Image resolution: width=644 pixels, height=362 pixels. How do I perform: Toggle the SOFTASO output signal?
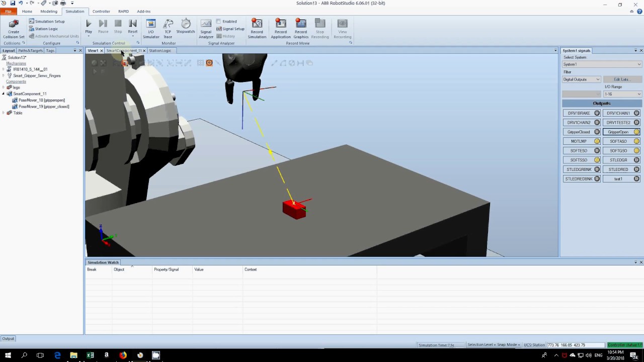coord(621,141)
